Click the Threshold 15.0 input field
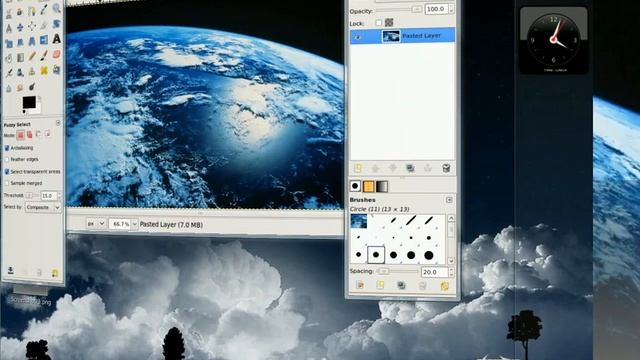640x360 pixels. (48, 196)
